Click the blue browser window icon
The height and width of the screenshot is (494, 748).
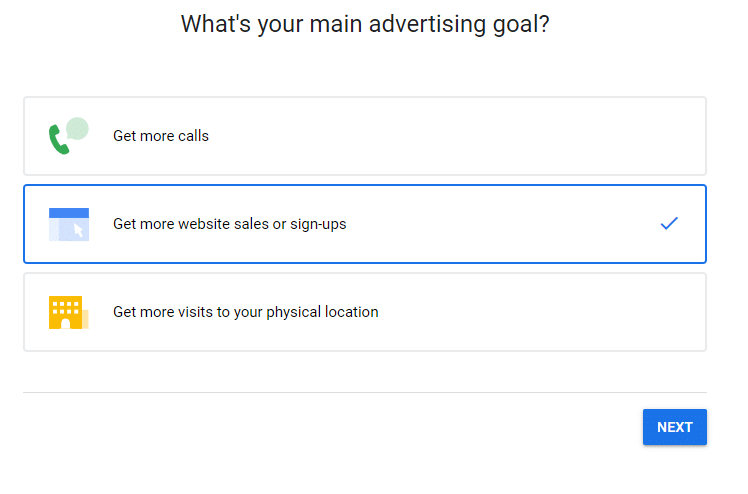[x=68, y=224]
